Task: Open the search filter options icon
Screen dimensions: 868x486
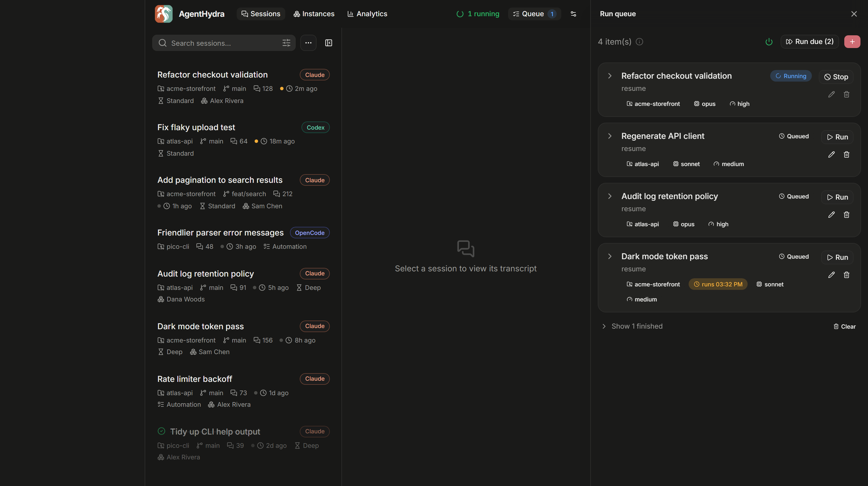Action: (x=286, y=43)
